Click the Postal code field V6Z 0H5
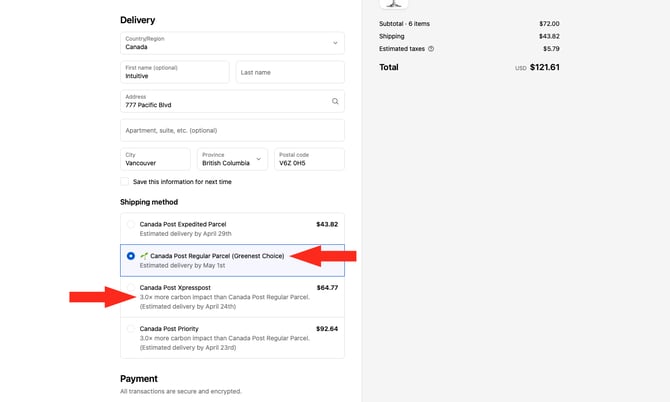The width and height of the screenshot is (670, 402). (x=309, y=159)
